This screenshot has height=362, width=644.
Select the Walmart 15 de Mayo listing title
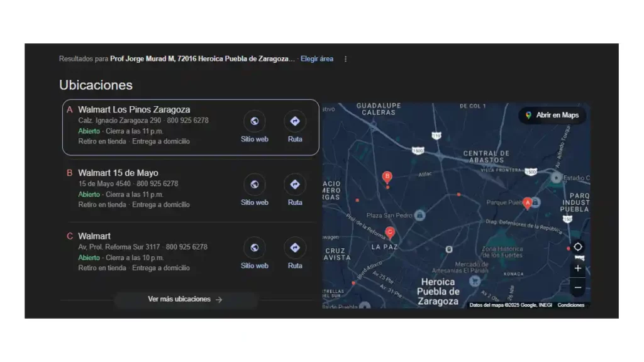coord(118,173)
